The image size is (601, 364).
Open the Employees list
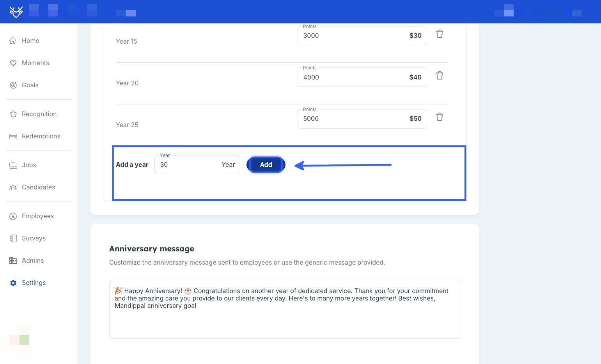(x=38, y=216)
